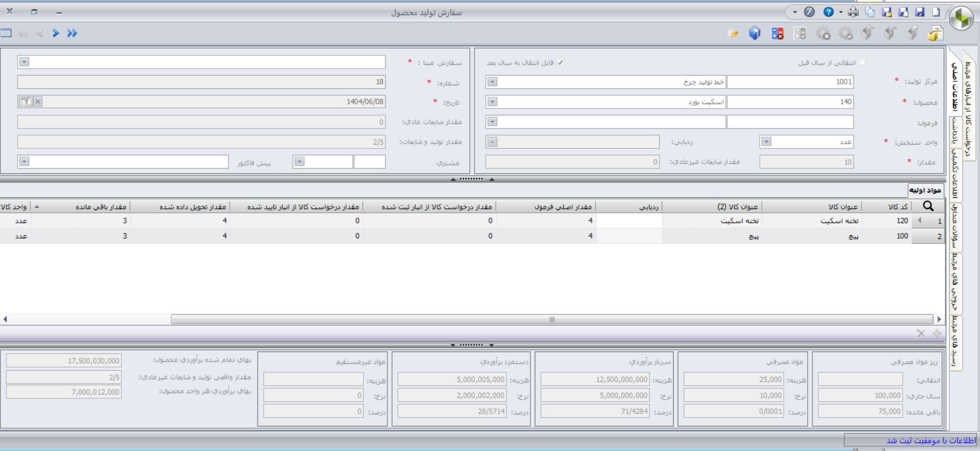The height and width of the screenshot is (451, 980).
Task: Click the copy documents icon in the quick toolbar
Action: (x=870, y=12)
